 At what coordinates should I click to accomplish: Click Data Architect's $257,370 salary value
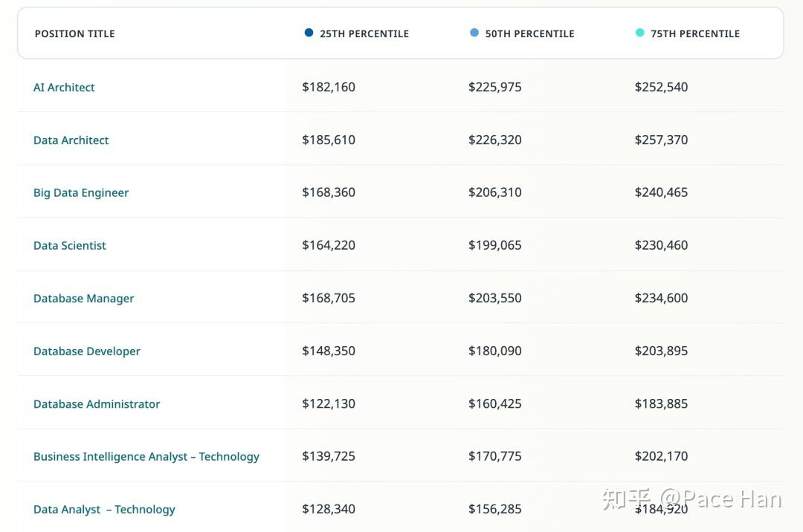[x=661, y=140]
